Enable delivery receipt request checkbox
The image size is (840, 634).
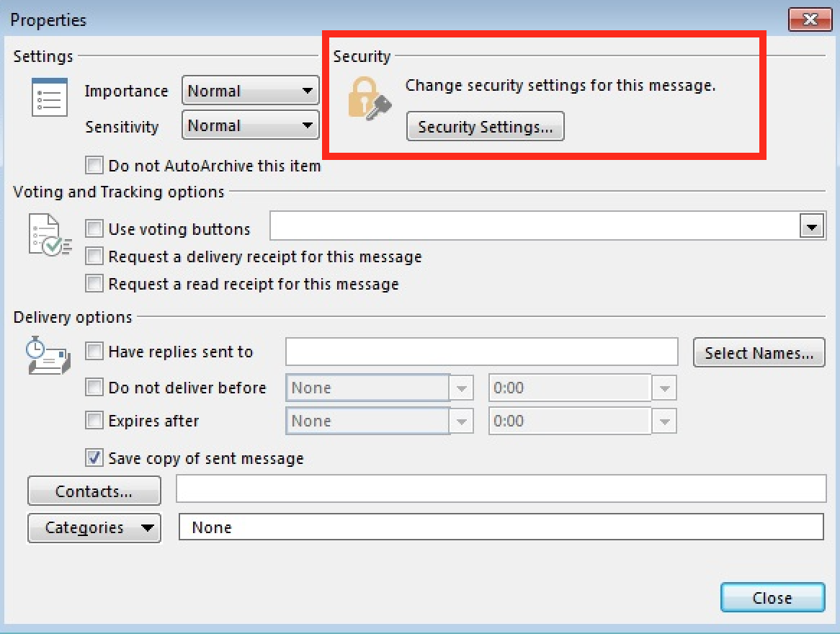pyautogui.click(x=94, y=256)
